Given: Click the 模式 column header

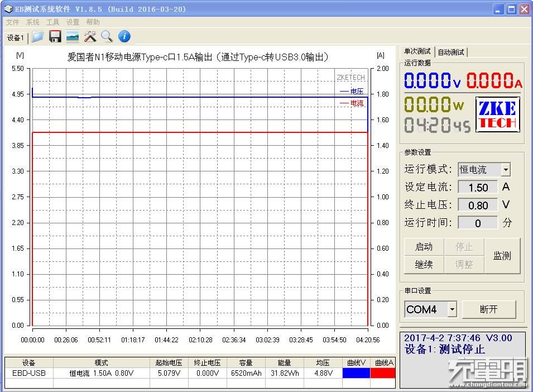Looking at the screenshot, I should [x=101, y=363].
